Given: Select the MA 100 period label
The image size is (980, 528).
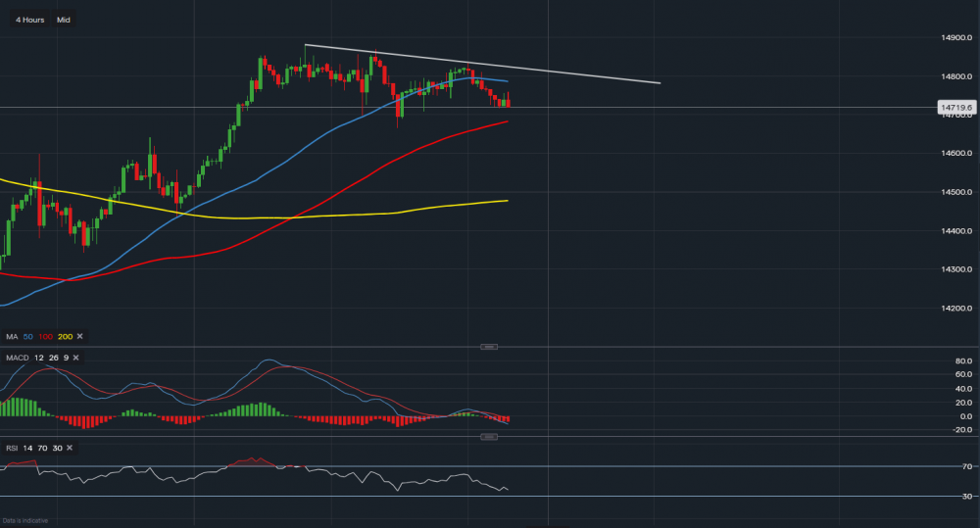Looking at the screenshot, I should click(x=44, y=336).
